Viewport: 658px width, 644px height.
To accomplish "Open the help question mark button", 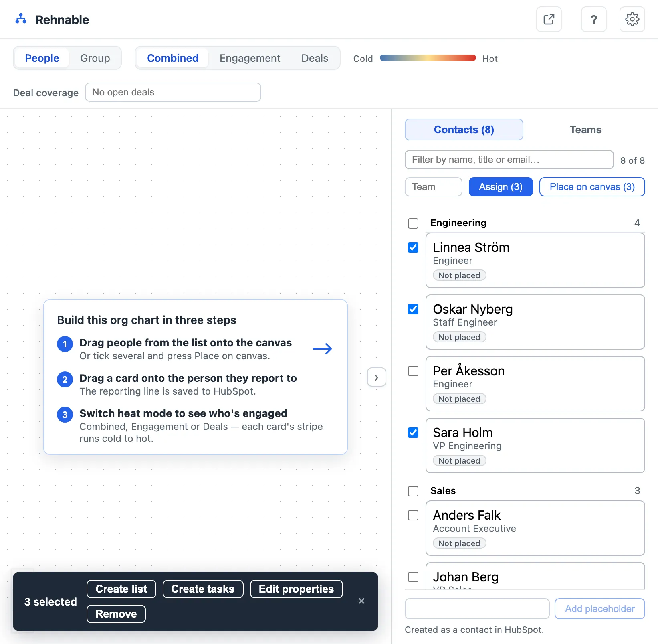I will pyautogui.click(x=594, y=19).
